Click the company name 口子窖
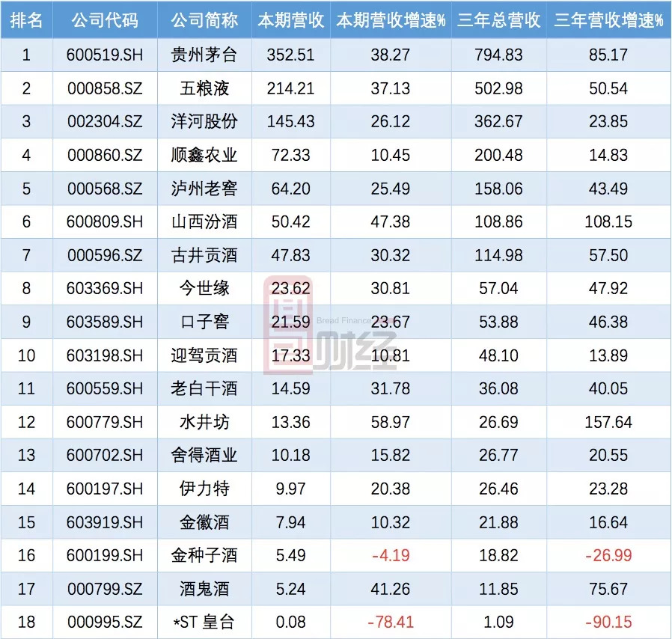This screenshot has width=672, height=639. (204, 322)
